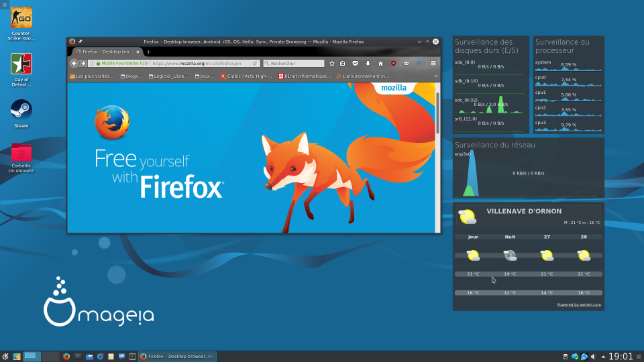Open a new Firefox tab with plus
Viewport: 644px width, 362px height.
click(149, 52)
